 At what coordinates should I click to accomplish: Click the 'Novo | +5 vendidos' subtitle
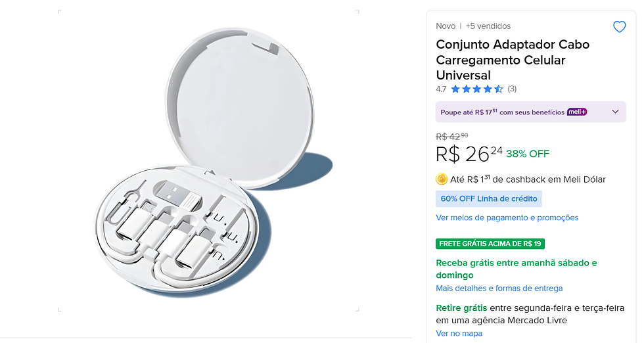[473, 26]
